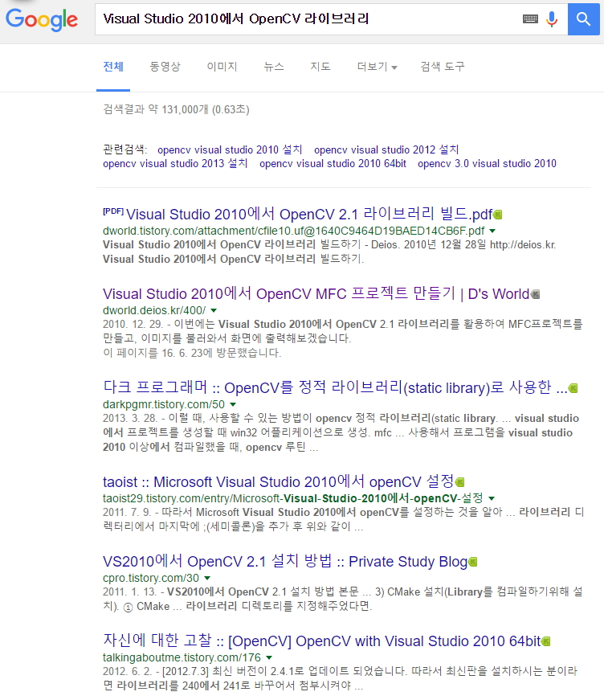This screenshot has width=604, height=700.
Task: Start voice search with microphone icon
Action: [x=552, y=18]
